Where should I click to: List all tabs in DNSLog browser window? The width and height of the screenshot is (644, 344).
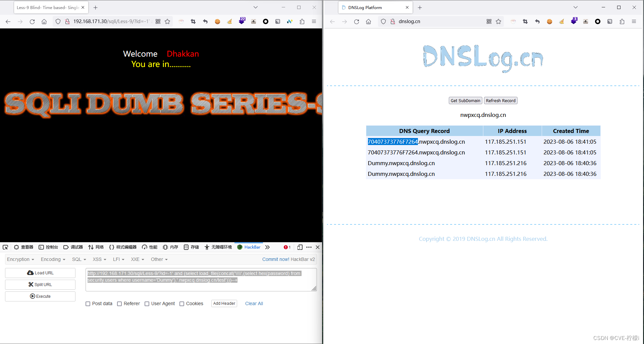(x=576, y=7)
